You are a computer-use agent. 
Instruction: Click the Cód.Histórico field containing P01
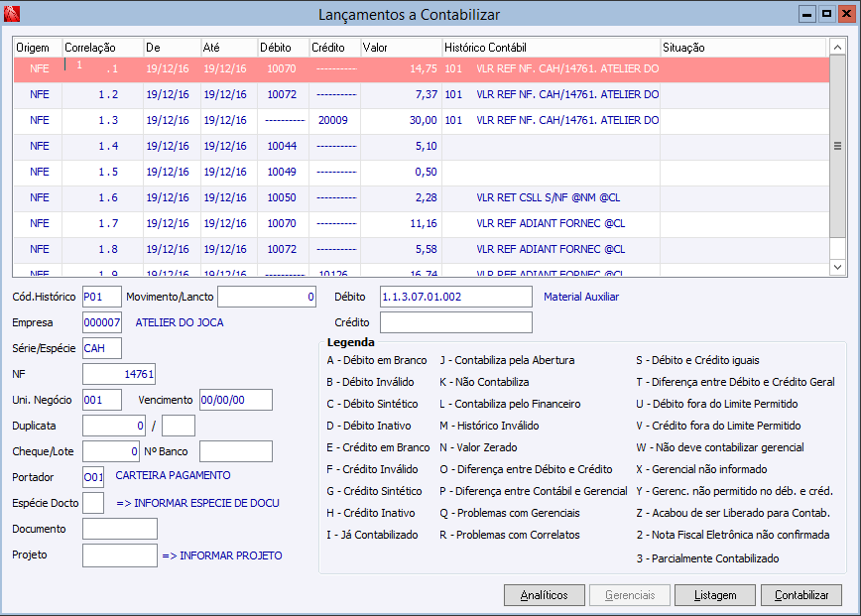pos(101,297)
